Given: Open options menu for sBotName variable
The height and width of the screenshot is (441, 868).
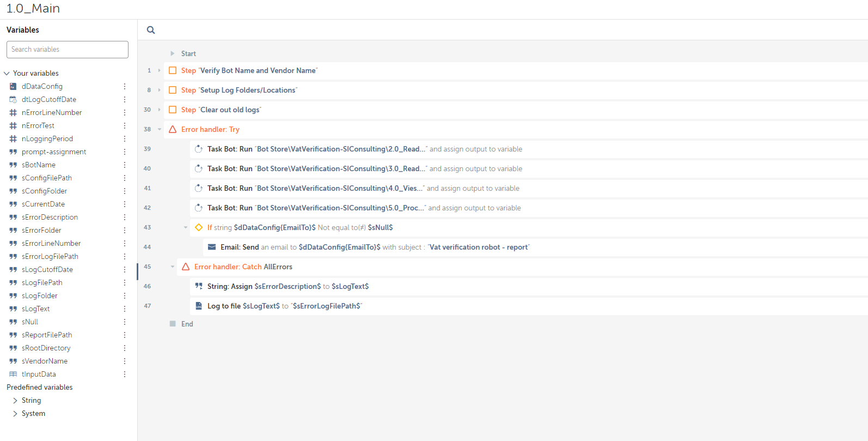Looking at the screenshot, I should click(x=125, y=165).
